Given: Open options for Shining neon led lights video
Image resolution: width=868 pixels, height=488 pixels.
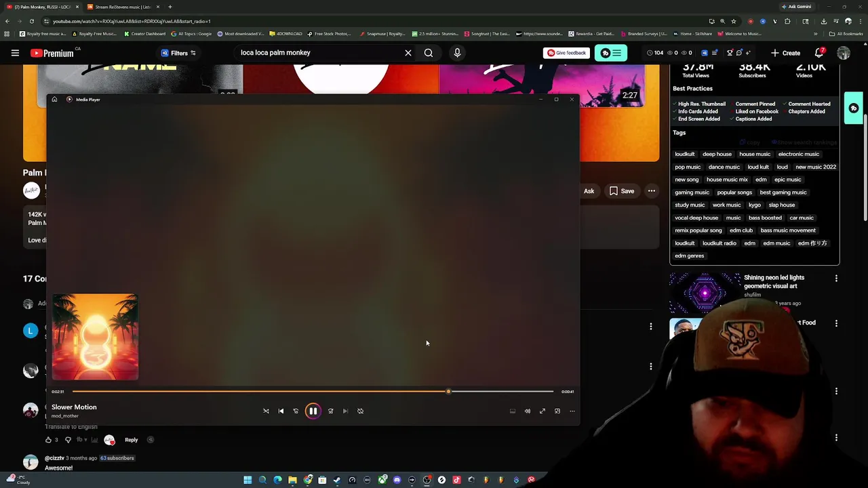Looking at the screenshot, I should click(836, 279).
